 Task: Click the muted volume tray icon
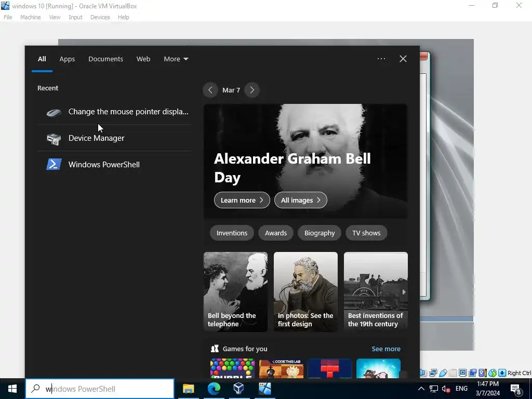[x=446, y=389]
